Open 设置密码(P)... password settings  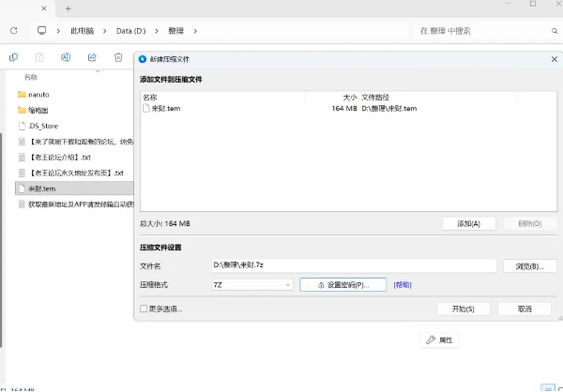343,285
